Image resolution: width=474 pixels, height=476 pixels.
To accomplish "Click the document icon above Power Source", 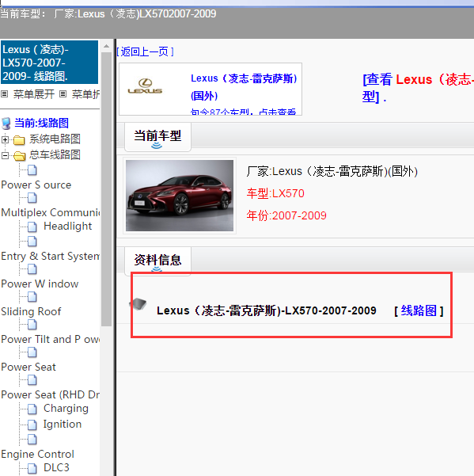I will 32,170.
